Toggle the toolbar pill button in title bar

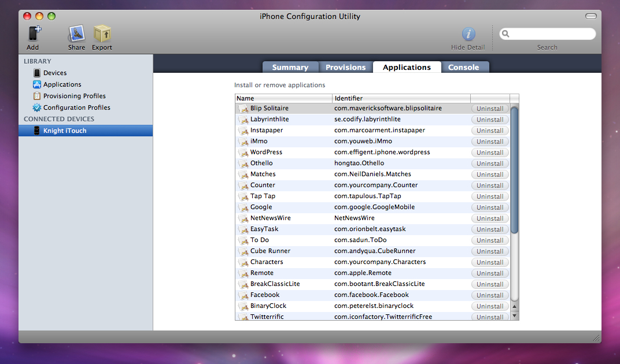point(591,16)
